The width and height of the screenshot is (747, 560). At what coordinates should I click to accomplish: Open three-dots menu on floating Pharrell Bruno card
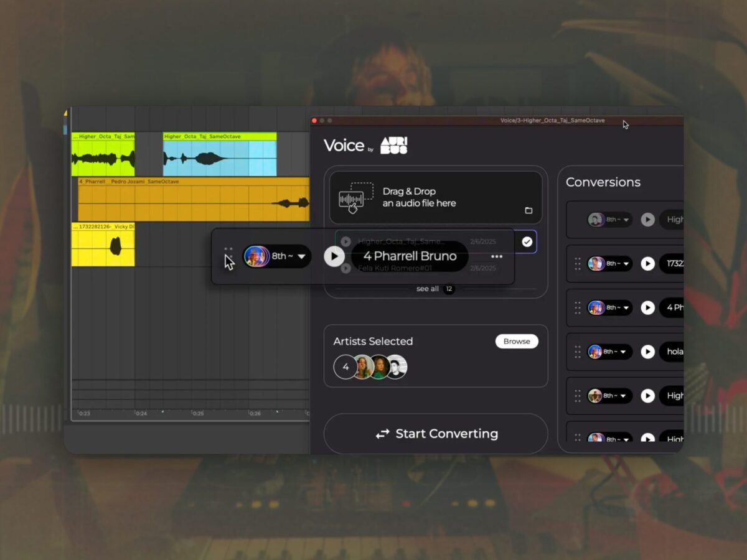[x=496, y=256]
